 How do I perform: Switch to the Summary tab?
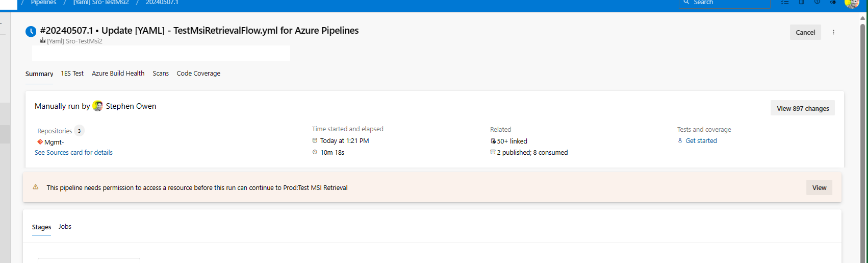pyautogui.click(x=39, y=74)
